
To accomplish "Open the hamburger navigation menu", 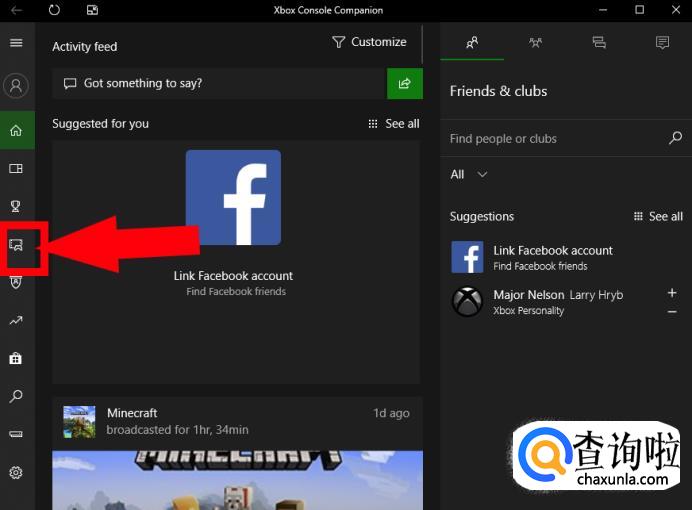I will point(16,43).
